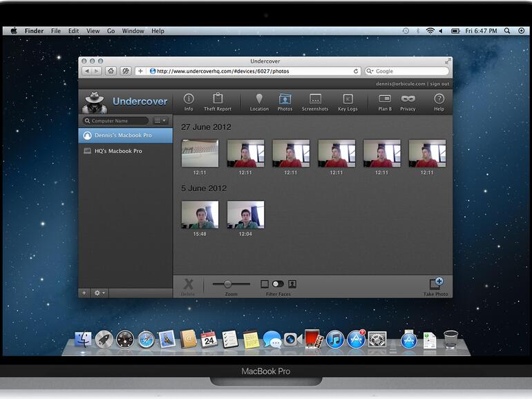532x399 pixels.
Task: Open the sidebar list view dropdown
Action: coord(160,121)
